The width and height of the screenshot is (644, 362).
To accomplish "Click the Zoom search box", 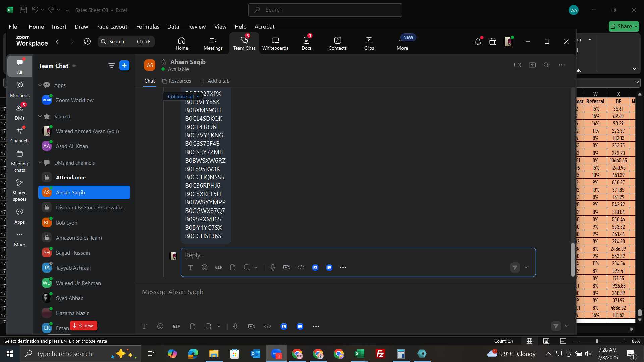I will click(126, 42).
